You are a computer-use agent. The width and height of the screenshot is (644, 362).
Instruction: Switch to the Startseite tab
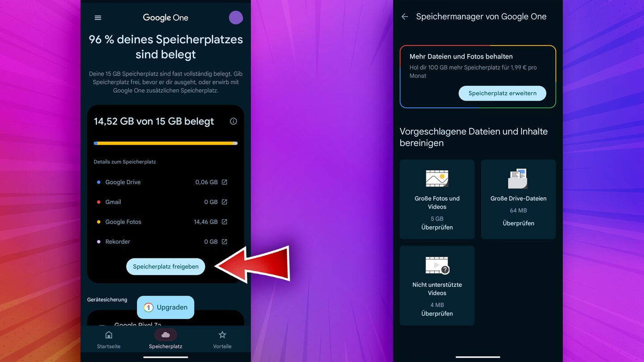(x=109, y=340)
